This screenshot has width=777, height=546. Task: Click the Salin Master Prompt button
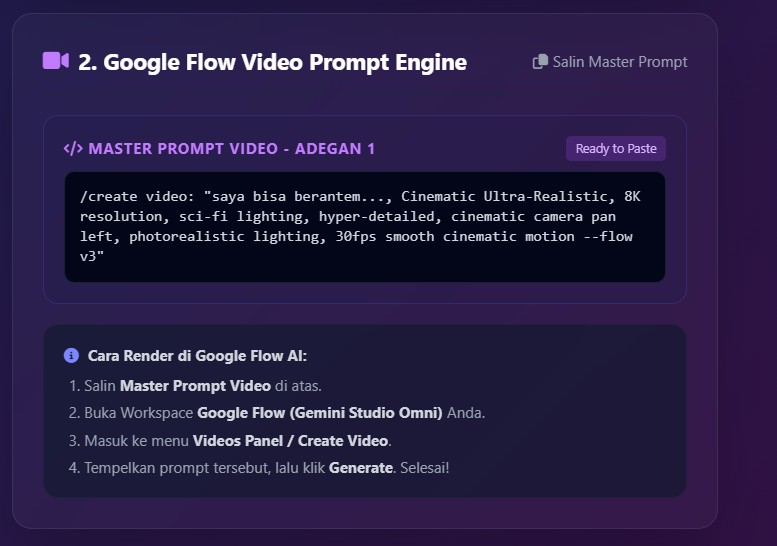coord(610,61)
